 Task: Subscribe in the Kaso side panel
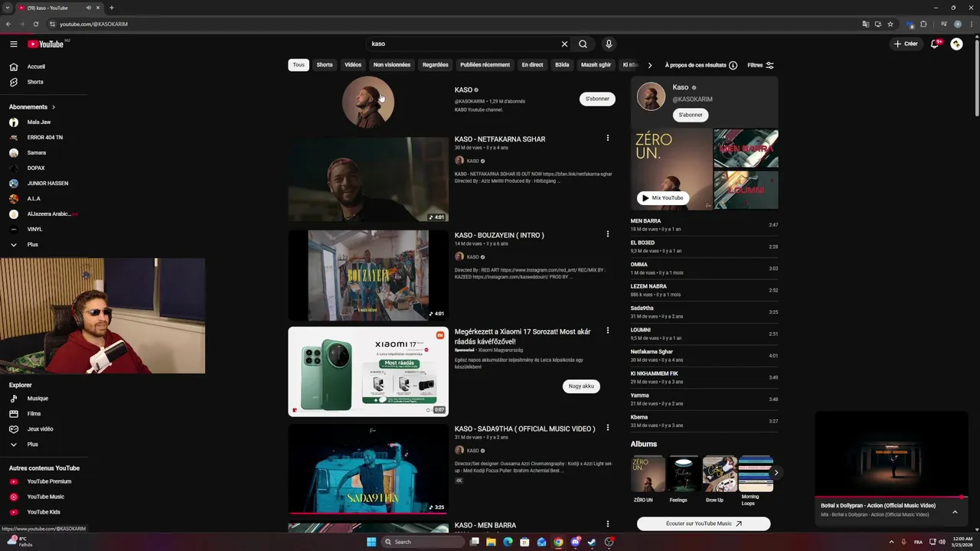point(691,115)
